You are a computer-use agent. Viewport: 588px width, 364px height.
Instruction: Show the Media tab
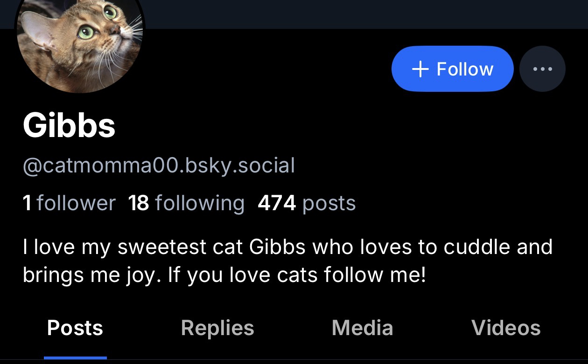[362, 328]
